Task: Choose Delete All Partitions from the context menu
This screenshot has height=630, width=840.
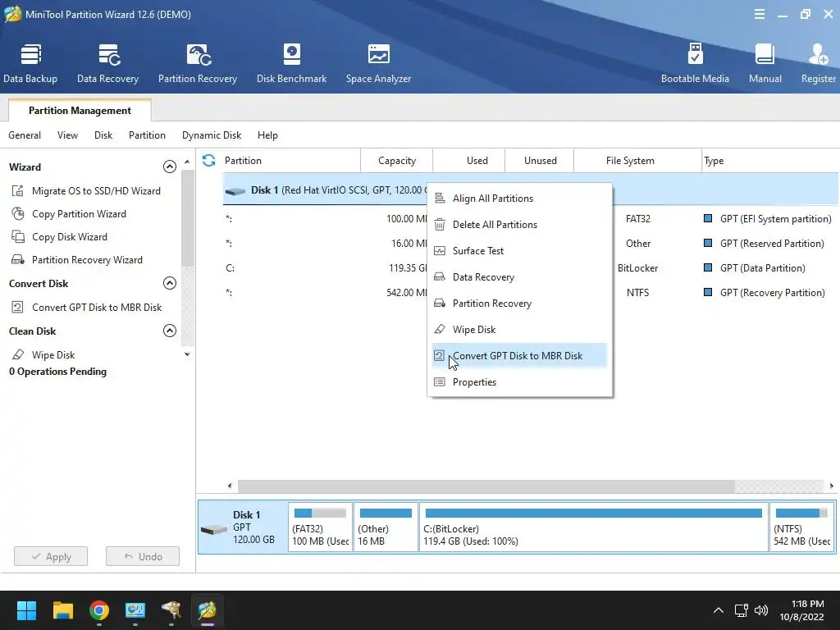Action: 519,225
